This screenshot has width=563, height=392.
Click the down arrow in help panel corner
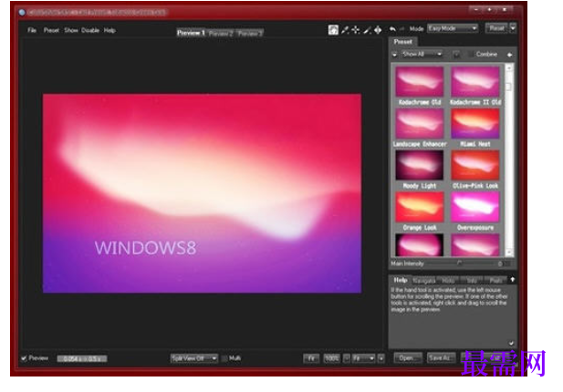tap(511, 343)
